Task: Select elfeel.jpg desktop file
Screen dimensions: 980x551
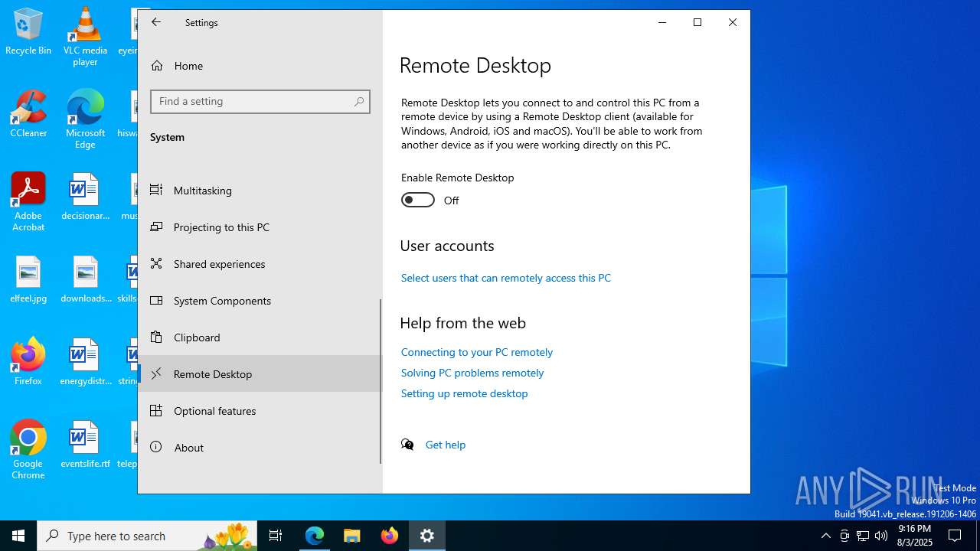Action: (x=28, y=279)
